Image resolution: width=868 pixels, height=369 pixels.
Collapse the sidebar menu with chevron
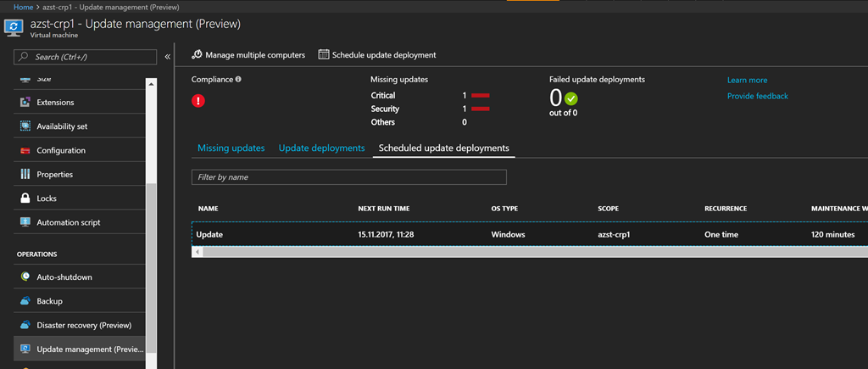coord(168,57)
